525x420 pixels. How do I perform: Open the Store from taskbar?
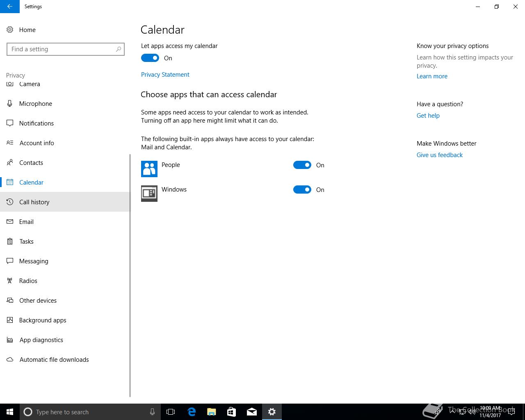point(232,412)
